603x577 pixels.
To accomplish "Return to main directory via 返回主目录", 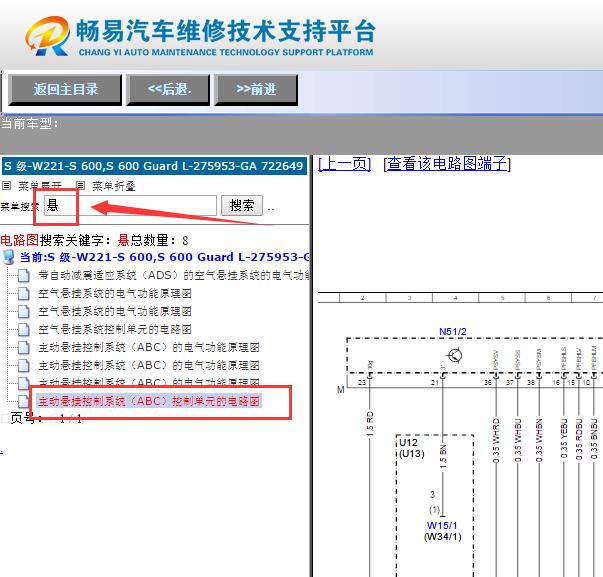I will click(65, 90).
